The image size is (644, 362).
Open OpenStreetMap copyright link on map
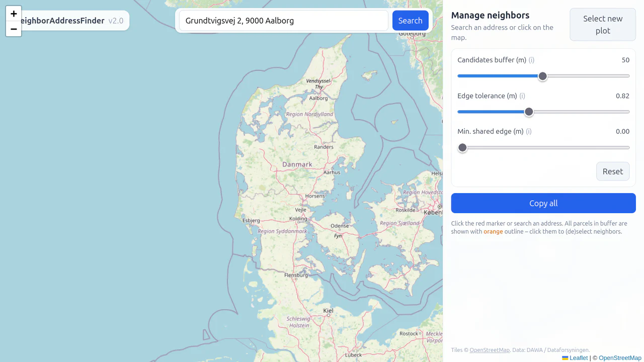pos(620,358)
